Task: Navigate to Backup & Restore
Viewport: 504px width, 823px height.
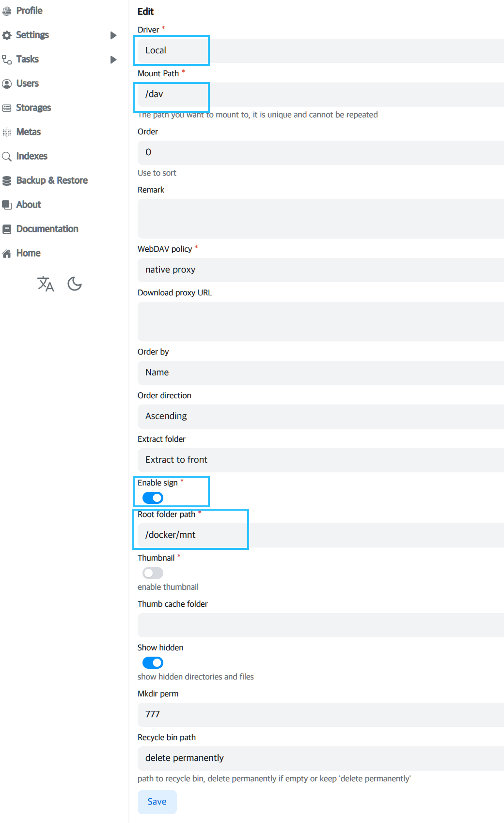Action: click(x=52, y=180)
